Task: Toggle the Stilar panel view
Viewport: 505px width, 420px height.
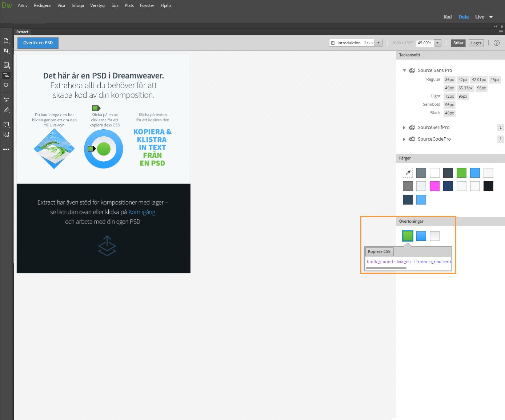Action: pyautogui.click(x=458, y=43)
